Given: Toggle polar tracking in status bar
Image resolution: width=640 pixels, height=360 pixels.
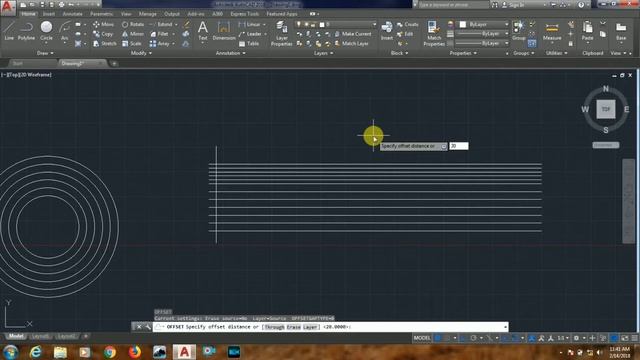Looking at the screenshot, I should pos(473,338).
